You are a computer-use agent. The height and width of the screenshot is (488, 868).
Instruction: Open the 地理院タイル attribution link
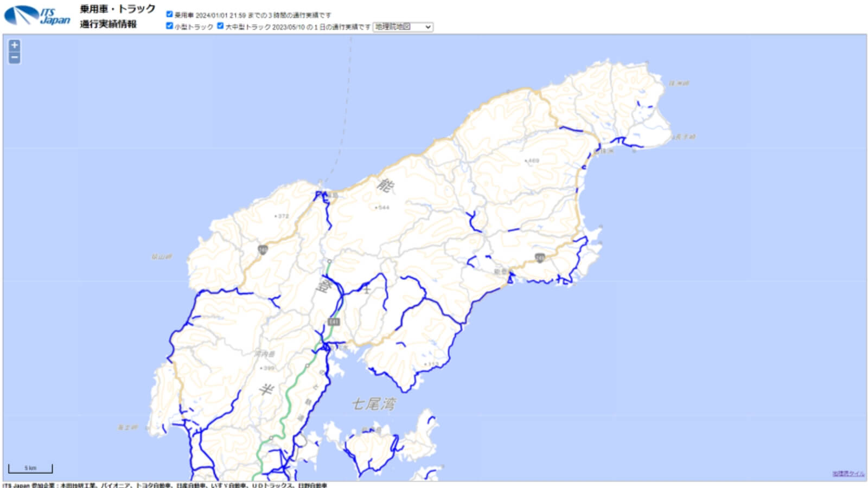tap(848, 474)
